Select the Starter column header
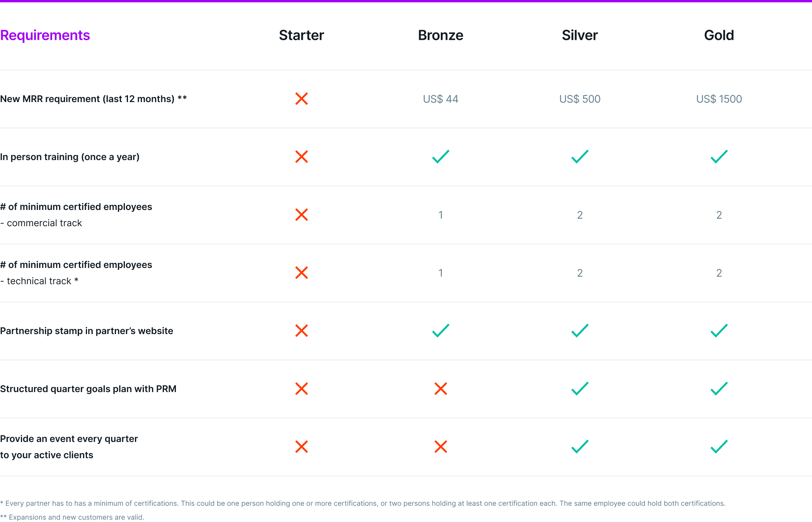 click(301, 35)
